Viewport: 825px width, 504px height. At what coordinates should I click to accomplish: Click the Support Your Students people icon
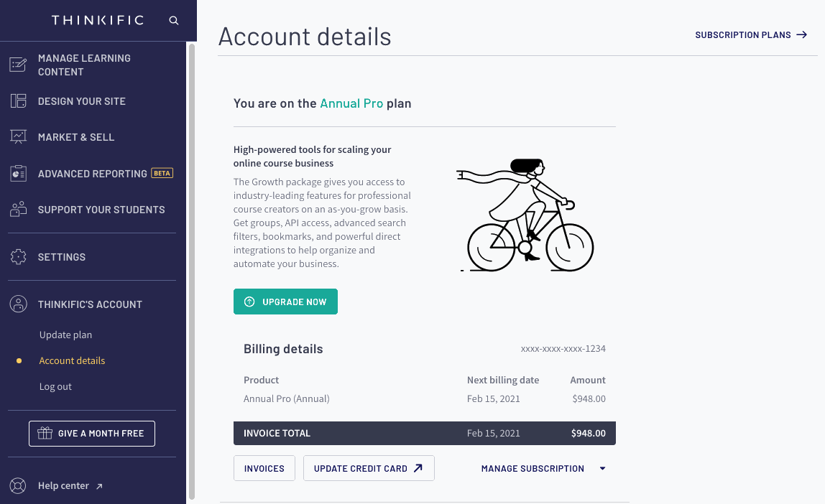pos(18,209)
